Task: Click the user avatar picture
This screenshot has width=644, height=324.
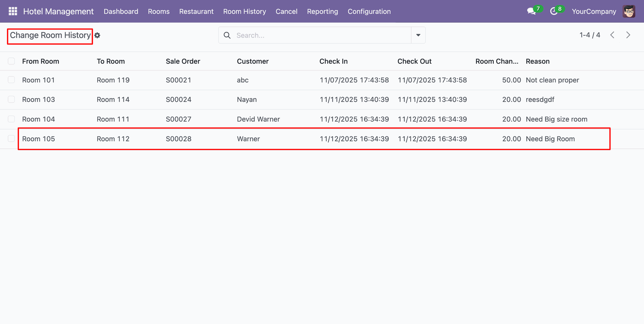Action: click(x=629, y=11)
